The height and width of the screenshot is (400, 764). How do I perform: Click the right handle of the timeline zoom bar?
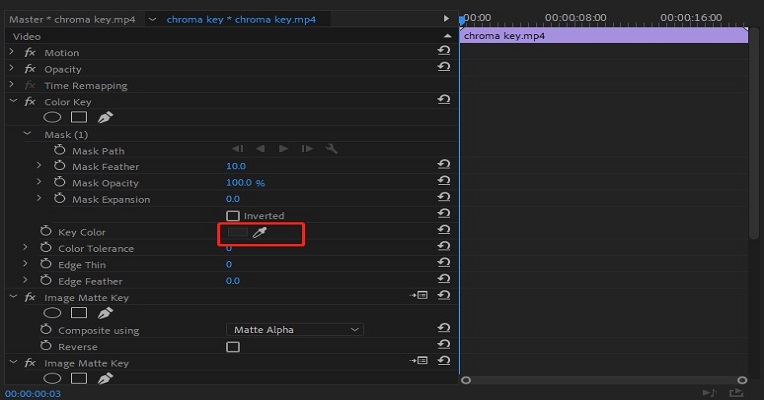(742, 380)
